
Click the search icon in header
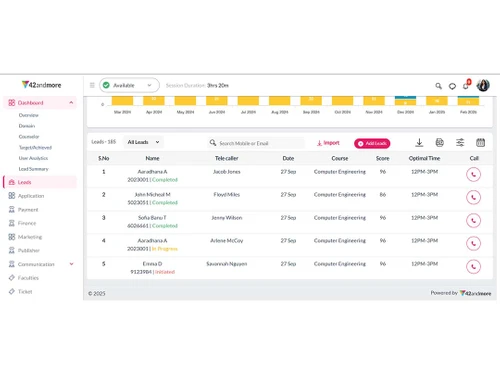click(x=438, y=86)
